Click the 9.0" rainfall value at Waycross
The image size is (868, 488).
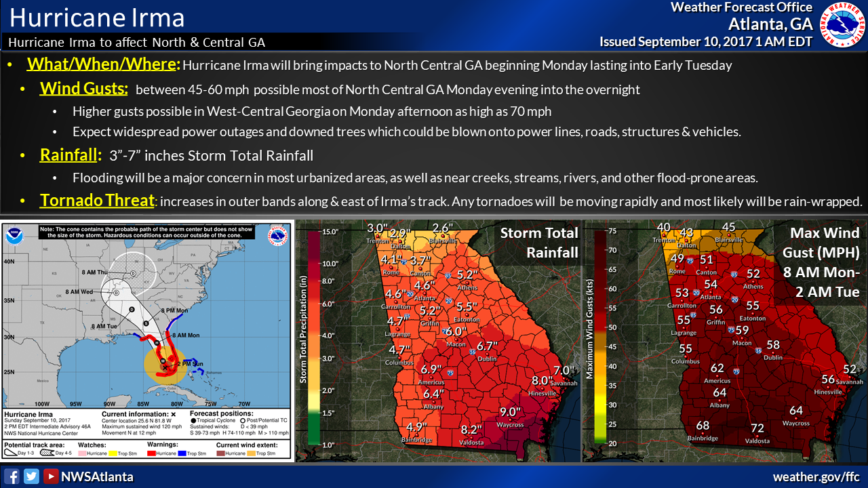(x=510, y=412)
